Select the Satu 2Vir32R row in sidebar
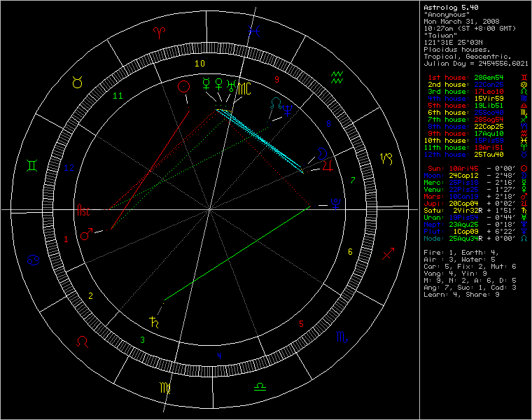The height and width of the screenshot is (420, 532). pos(475,211)
